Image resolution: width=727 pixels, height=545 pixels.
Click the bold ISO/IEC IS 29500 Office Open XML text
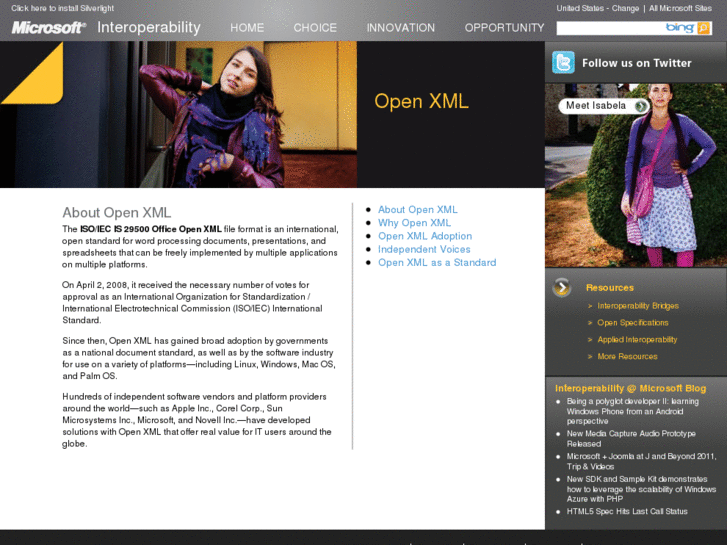point(151,229)
